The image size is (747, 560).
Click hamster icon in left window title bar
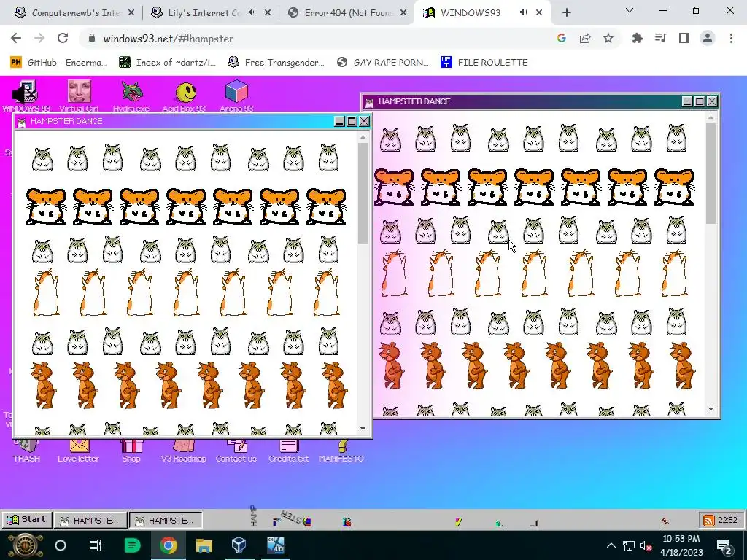click(x=21, y=122)
